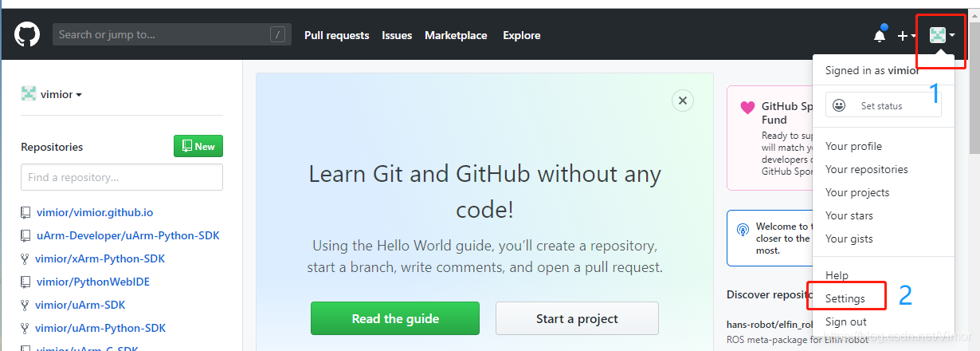Click repo icon beside vimior/vimior.github.io

[26, 213]
